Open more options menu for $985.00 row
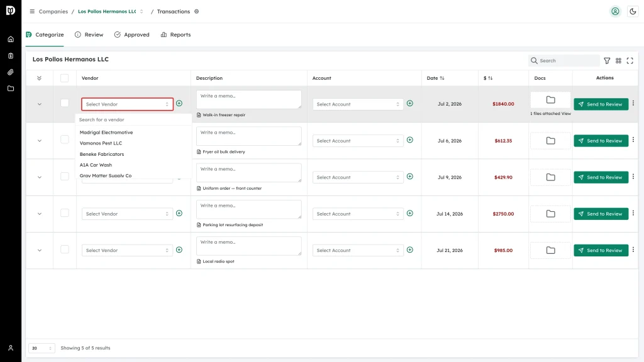The height and width of the screenshot is (362, 644). (633, 250)
